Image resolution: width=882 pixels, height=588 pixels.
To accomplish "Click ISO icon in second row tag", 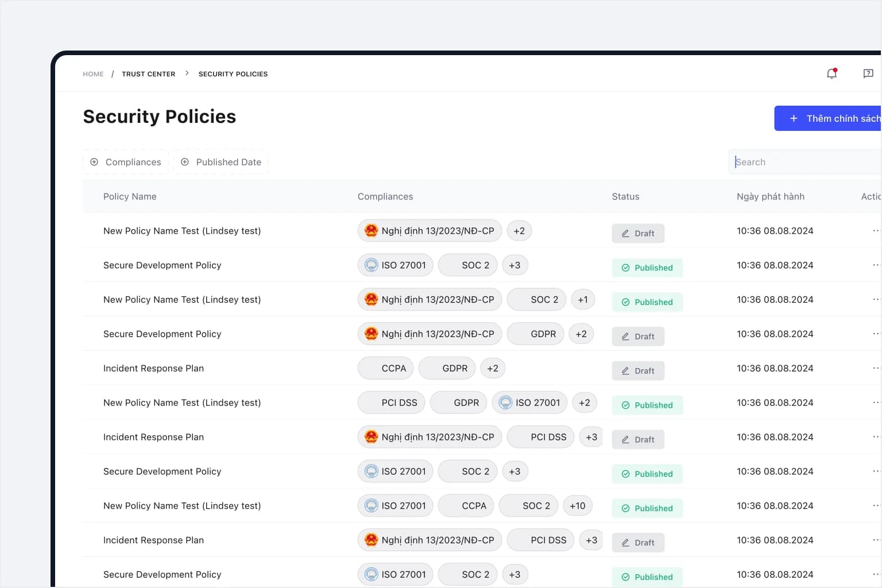I will point(372,265).
